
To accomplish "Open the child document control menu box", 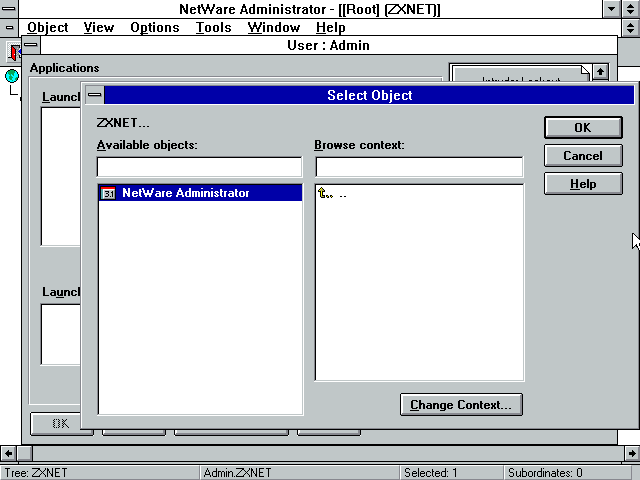I will (x=9, y=27).
